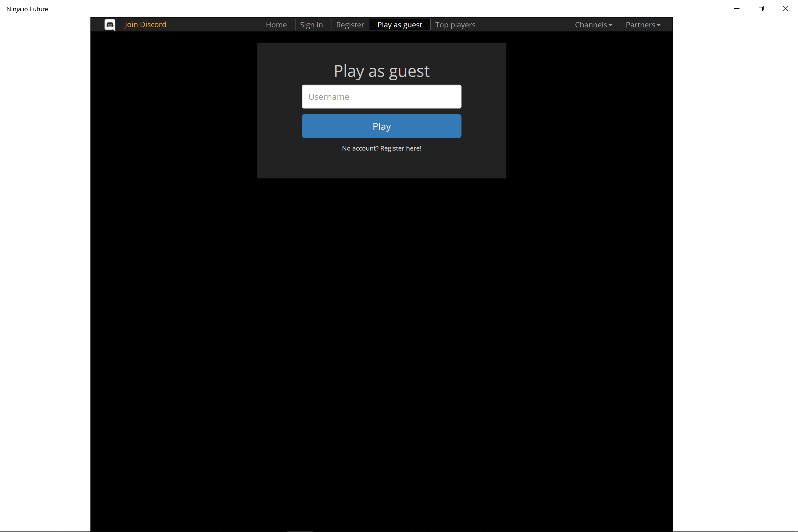Open Register in the navigation bar

tap(350, 25)
